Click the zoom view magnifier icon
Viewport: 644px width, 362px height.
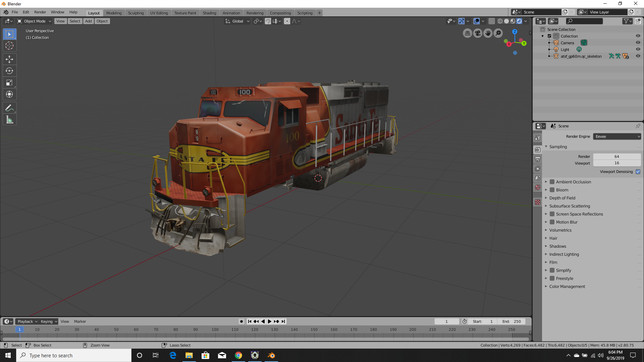(x=498, y=33)
